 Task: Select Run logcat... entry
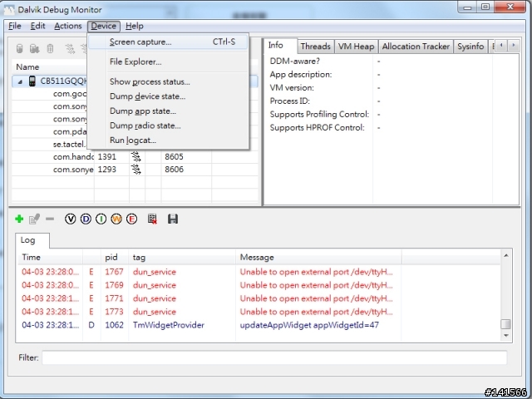click(168, 140)
